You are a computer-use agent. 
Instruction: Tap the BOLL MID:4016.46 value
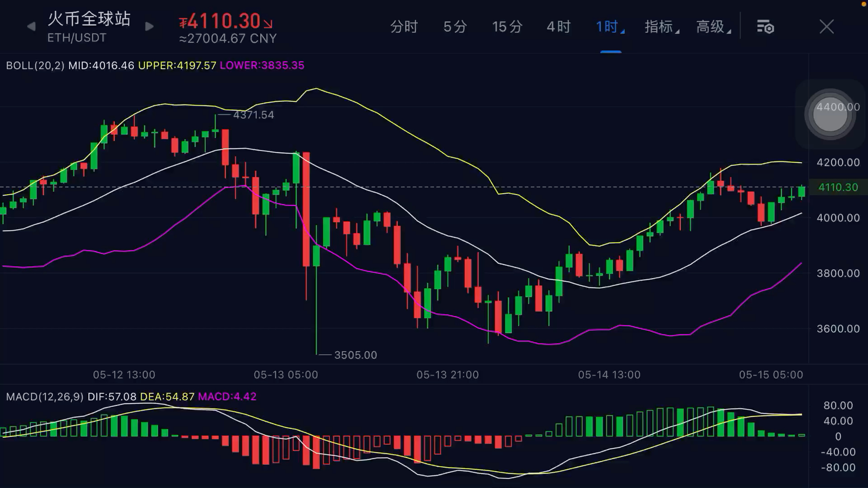point(101,66)
